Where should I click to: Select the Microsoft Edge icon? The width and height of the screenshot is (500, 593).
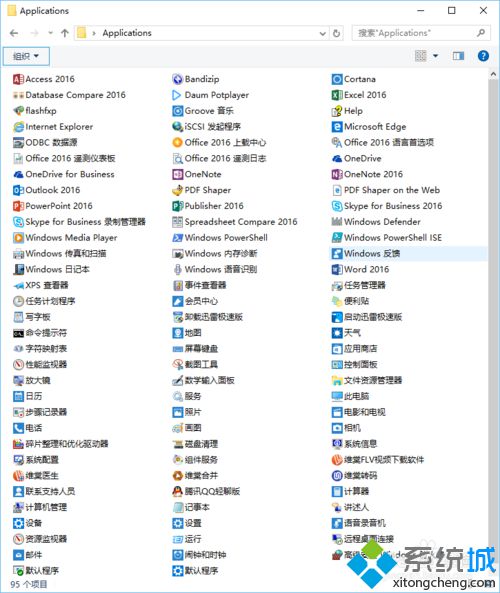(337, 127)
